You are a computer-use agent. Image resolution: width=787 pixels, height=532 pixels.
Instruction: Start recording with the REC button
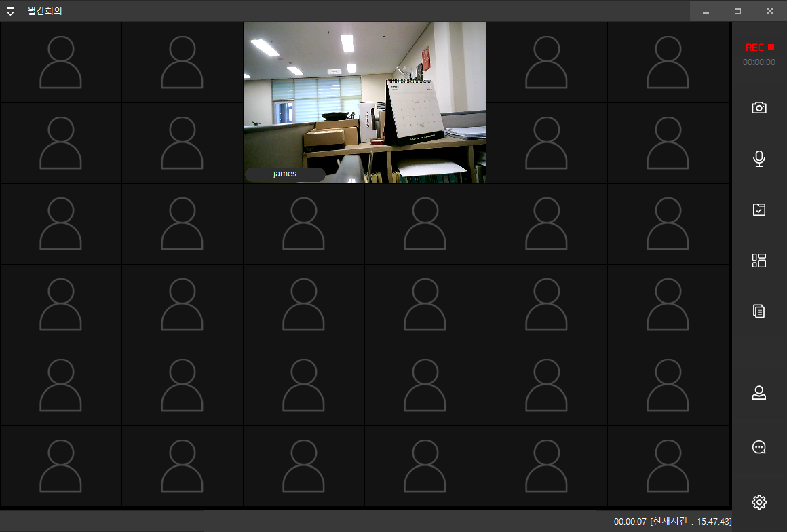(x=759, y=47)
